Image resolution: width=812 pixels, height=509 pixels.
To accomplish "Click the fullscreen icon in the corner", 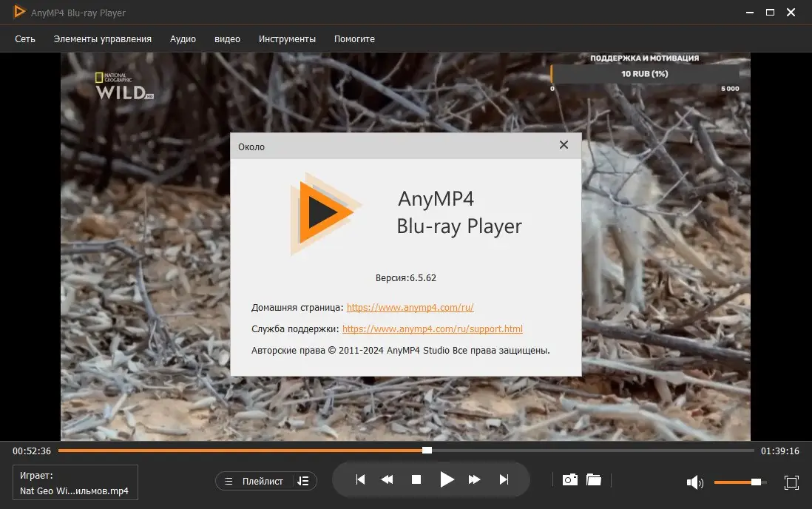I will point(791,482).
